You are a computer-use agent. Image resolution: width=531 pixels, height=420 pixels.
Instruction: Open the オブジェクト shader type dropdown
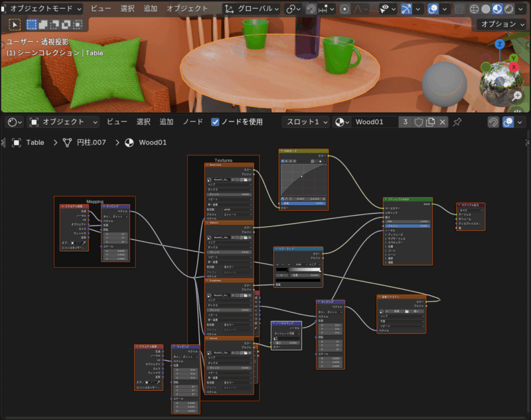[x=63, y=122]
